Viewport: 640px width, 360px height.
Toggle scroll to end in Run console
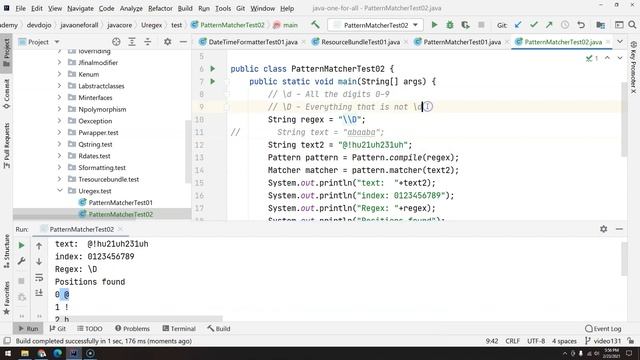tap(39, 293)
